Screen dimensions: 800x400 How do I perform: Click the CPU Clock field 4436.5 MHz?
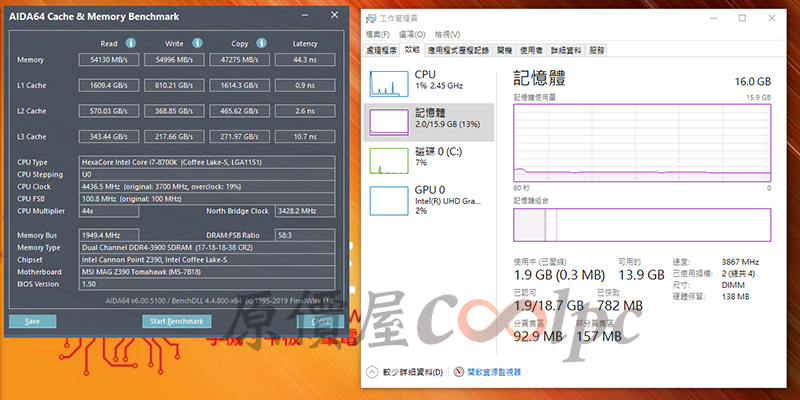coord(207,187)
